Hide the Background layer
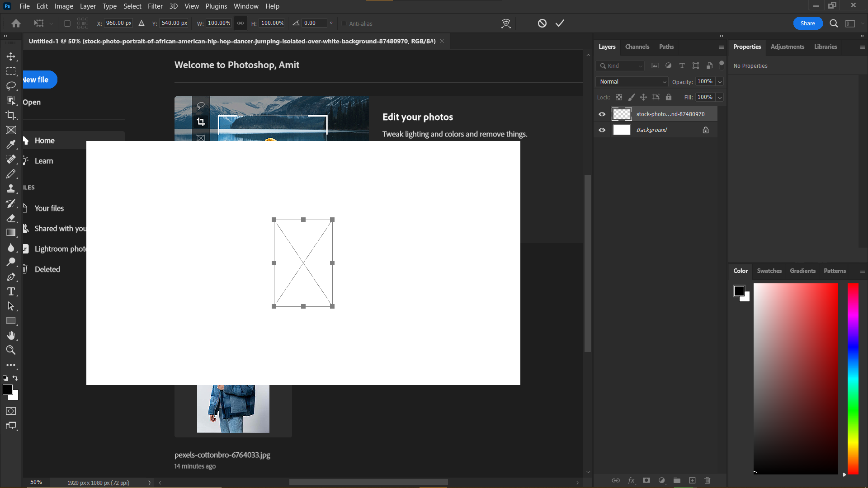The height and width of the screenshot is (488, 868). pyautogui.click(x=602, y=130)
